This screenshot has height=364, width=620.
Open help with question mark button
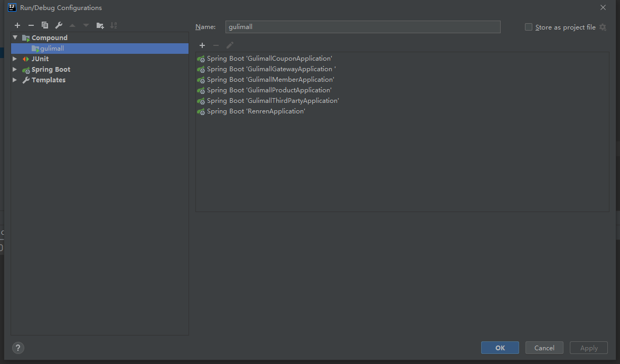click(x=18, y=348)
